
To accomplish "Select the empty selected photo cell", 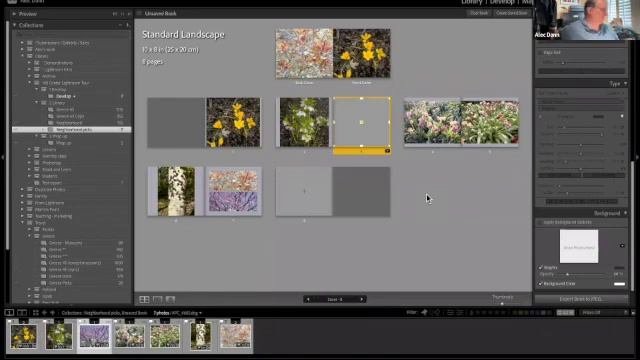I will coord(362,122).
